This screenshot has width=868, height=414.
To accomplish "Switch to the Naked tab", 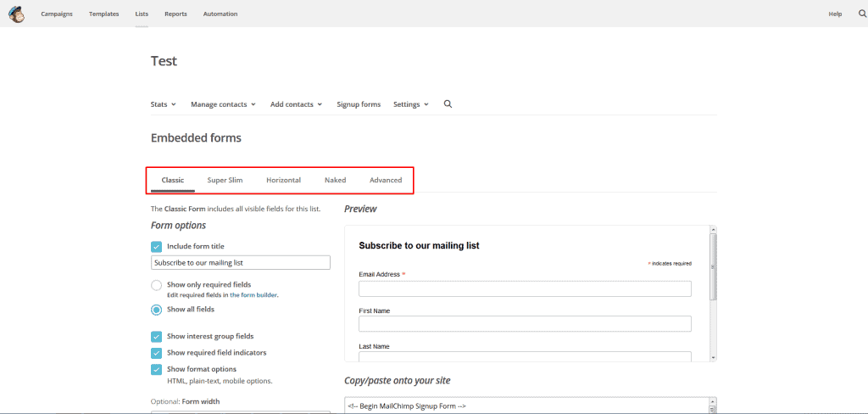I will [x=336, y=180].
